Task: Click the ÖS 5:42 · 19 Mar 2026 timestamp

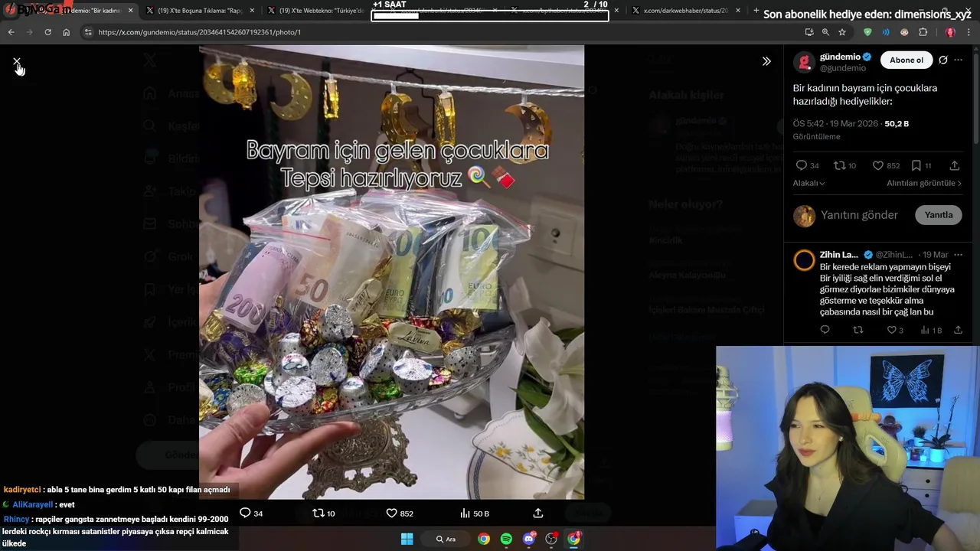Action: click(835, 123)
